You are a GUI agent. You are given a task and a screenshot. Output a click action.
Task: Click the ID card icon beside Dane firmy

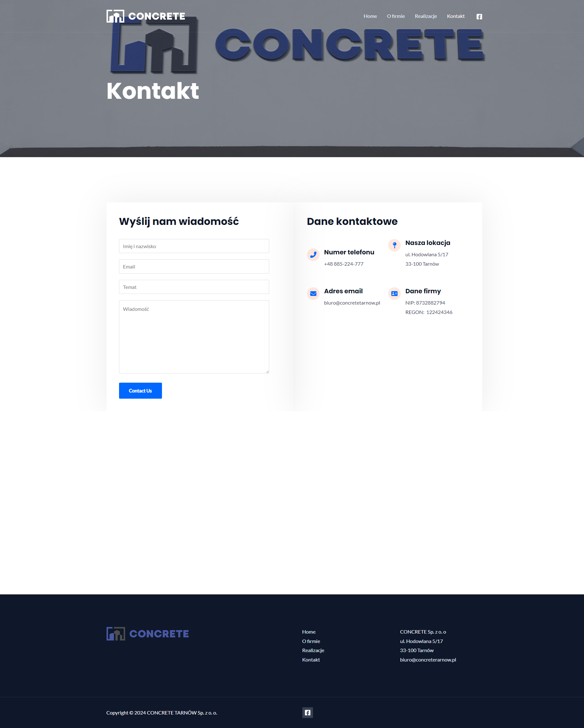pos(394,294)
